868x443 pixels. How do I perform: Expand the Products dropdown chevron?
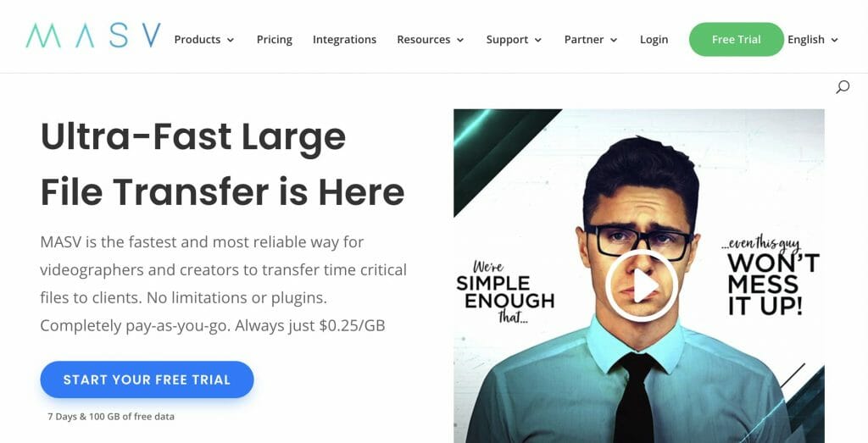point(231,40)
